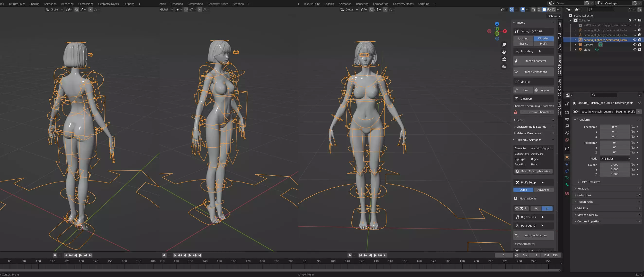Open World properties tab icon

[x=567, y=140]
